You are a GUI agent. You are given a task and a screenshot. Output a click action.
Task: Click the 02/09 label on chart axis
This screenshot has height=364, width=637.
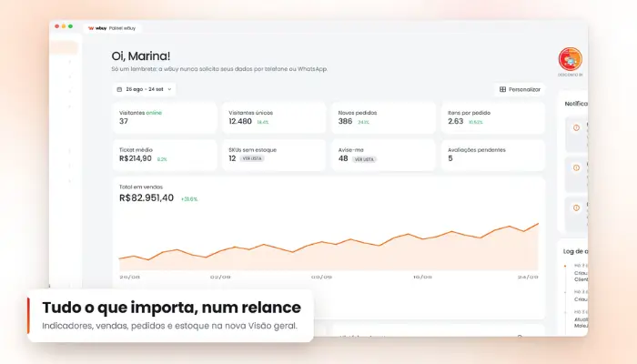point(220,277)
